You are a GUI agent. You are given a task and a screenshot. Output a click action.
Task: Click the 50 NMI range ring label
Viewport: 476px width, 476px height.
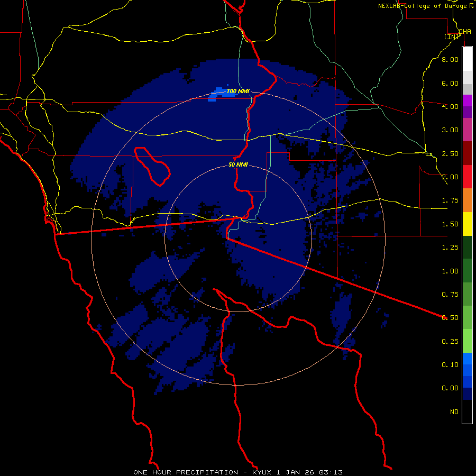click(x=238, y=164)
